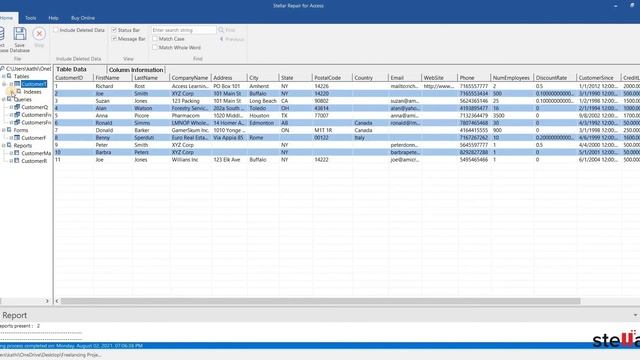Open the Tools ribbon tab
This screenshot has width=640, height=360.
pos(31,18)
